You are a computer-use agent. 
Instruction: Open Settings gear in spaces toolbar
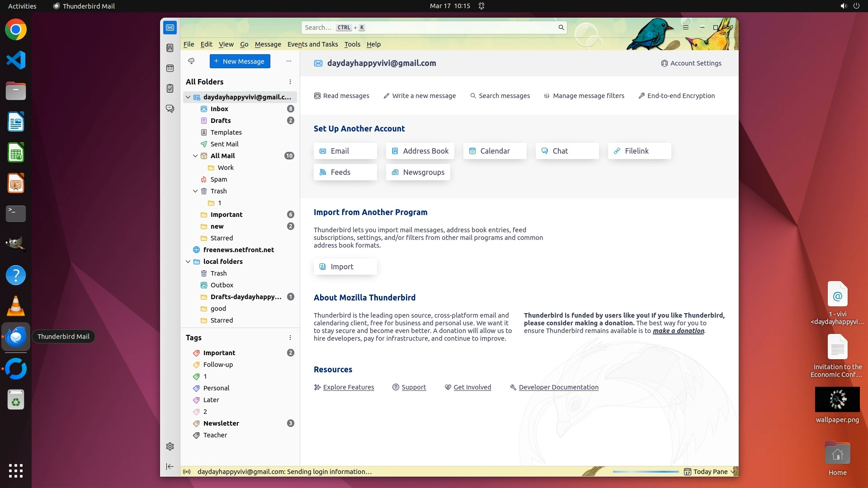point(170,446)
